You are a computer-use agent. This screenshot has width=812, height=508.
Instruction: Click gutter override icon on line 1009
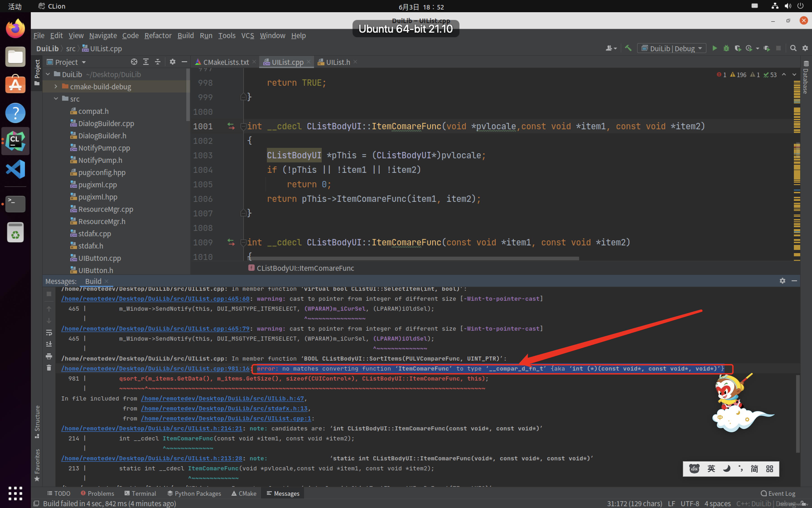[x=231, y=242]
